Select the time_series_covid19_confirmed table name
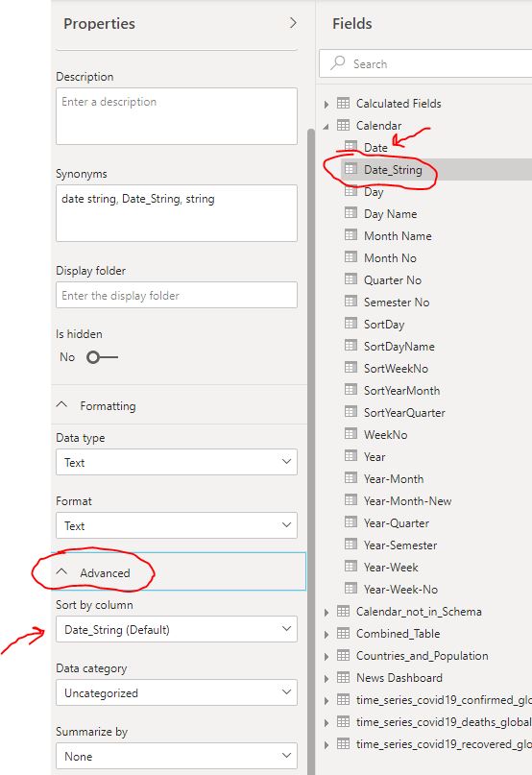Image resolution: width=532 pixels, height=775 pixels. coord(444,700)
